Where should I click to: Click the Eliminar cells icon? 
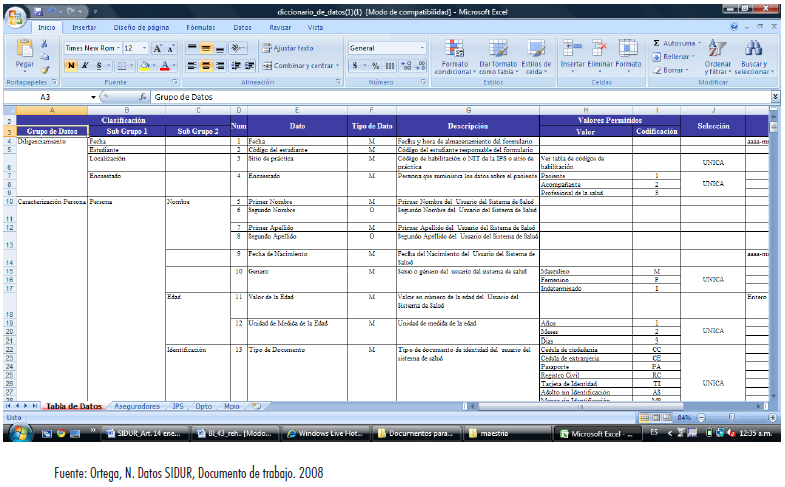[x=600, y=49]
